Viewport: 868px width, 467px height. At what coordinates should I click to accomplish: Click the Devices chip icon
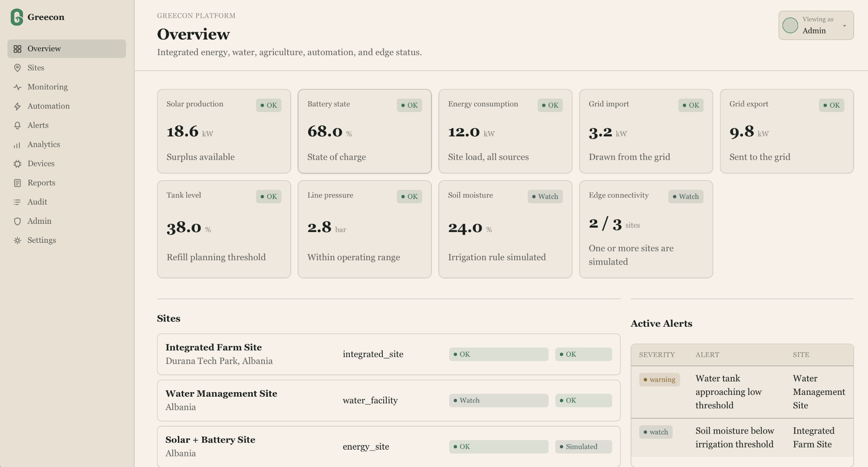click(17, 164)
